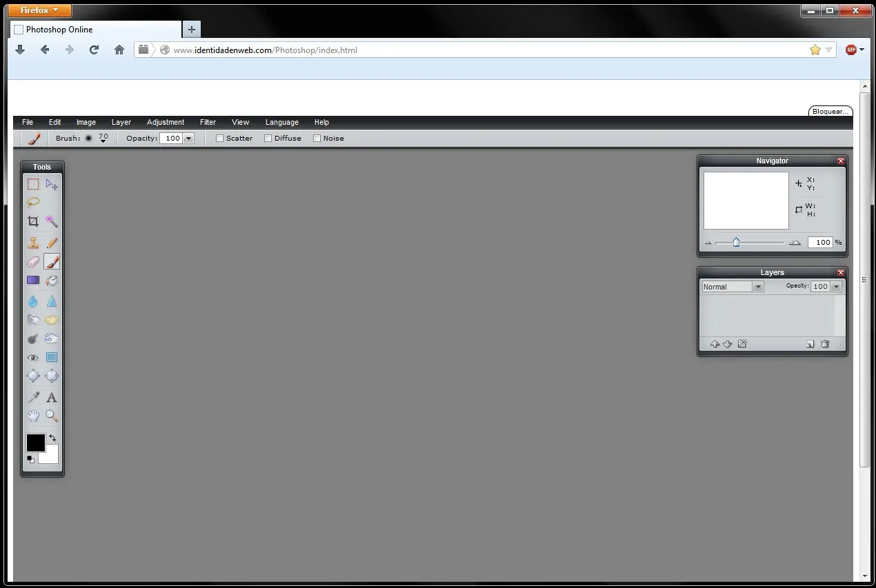Enable the Noise checkbox
Viewport: 876px width, 588px height.
pyautogui.click(x=317, y=138)
